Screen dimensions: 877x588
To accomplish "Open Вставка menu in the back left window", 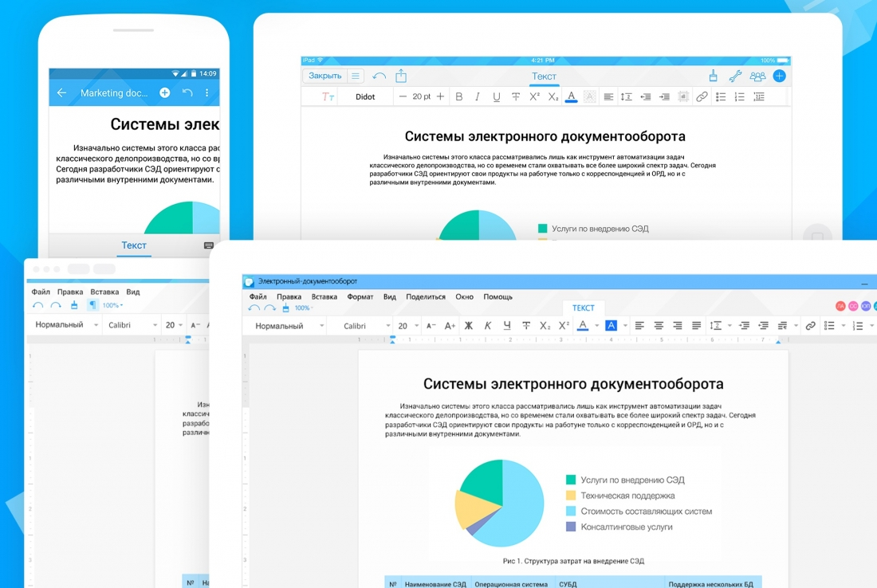I will click(x=104, y=292).
